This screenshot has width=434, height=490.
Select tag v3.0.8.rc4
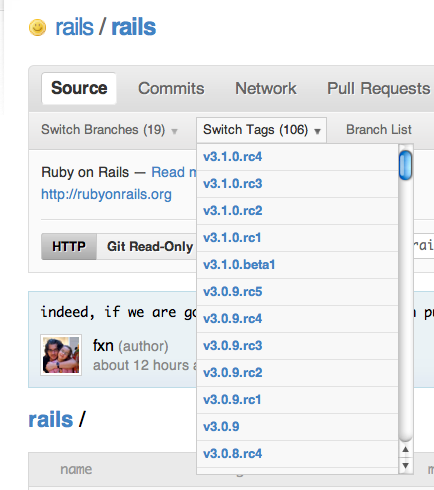(297, 454)
